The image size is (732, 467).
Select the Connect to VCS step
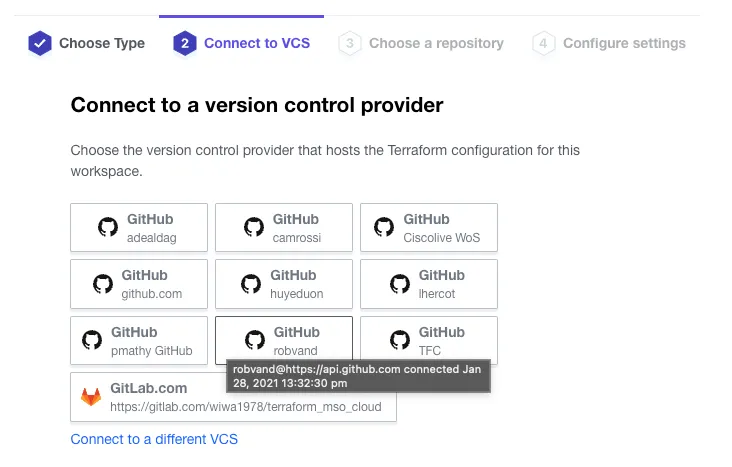[x=256, y=43]
